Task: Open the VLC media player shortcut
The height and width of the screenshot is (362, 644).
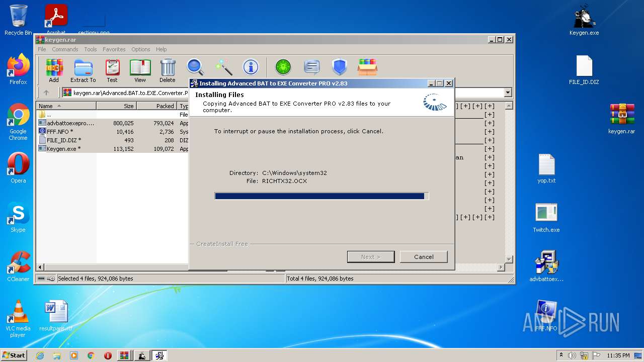Action: (x=18, y=318)
